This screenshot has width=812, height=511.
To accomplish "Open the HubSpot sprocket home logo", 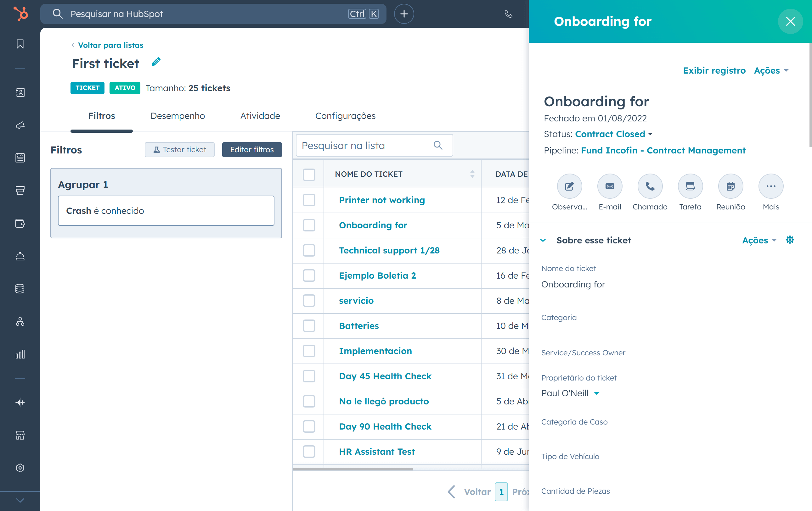I will point(20,14).
